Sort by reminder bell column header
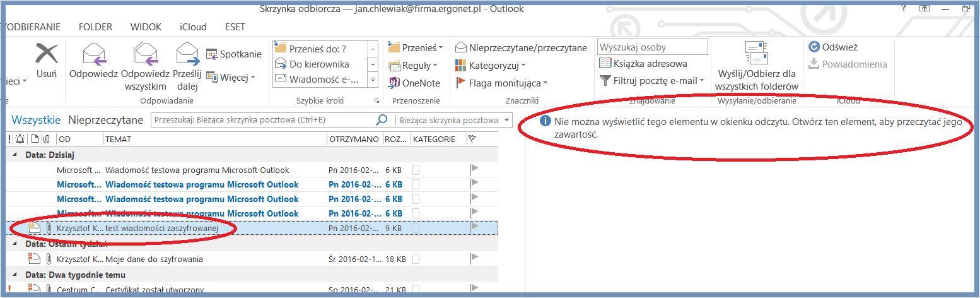Viewport: 980px width, 298px height. (21, 139)
